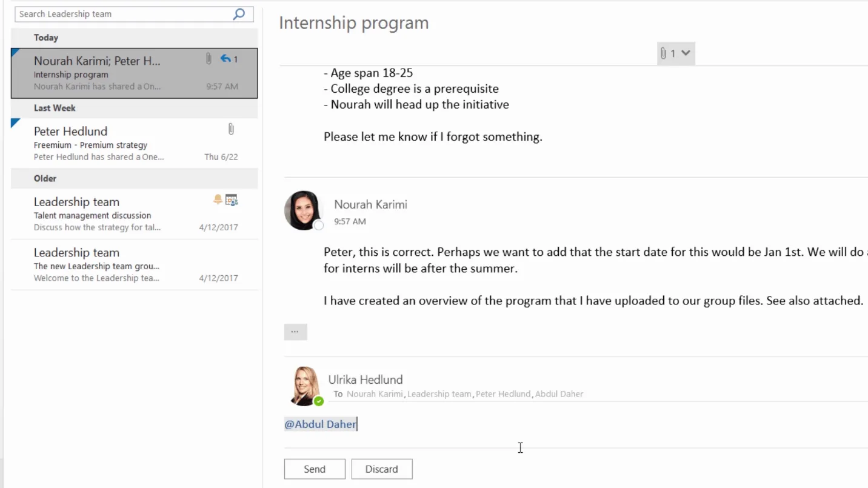Click the attachment paperclip icon in reading pane header
The width and height of the screenshot is (868, 488).
[663, 53]
